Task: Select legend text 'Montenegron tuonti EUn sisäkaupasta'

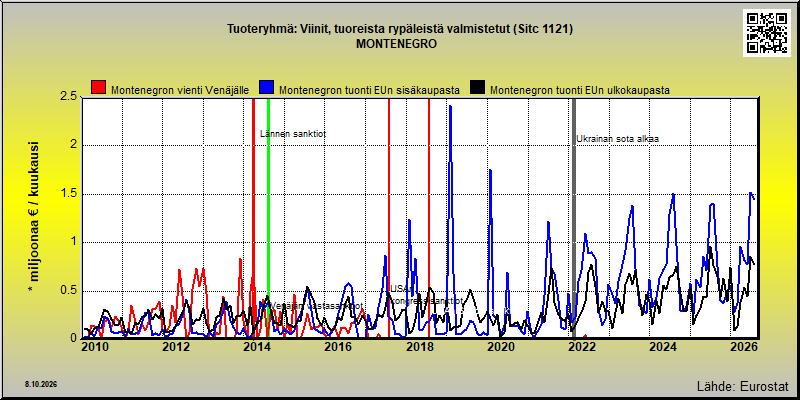Action: pyautogui.click(x=369, y=90)
